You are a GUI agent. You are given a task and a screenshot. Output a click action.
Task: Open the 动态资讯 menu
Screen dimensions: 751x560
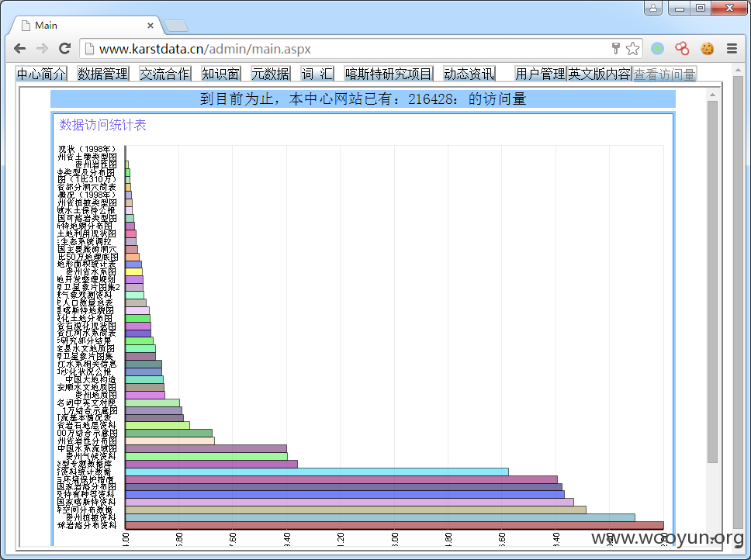(x=469, y=74)
